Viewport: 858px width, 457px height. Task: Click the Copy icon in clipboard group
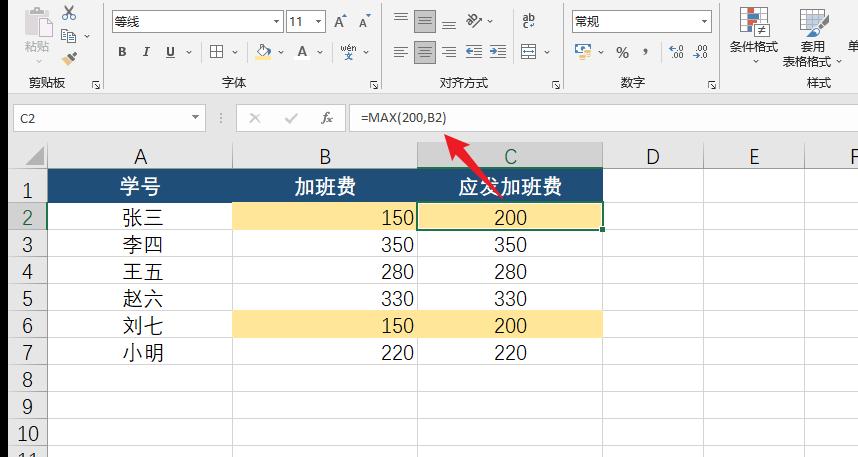click(x=68, y=36)
